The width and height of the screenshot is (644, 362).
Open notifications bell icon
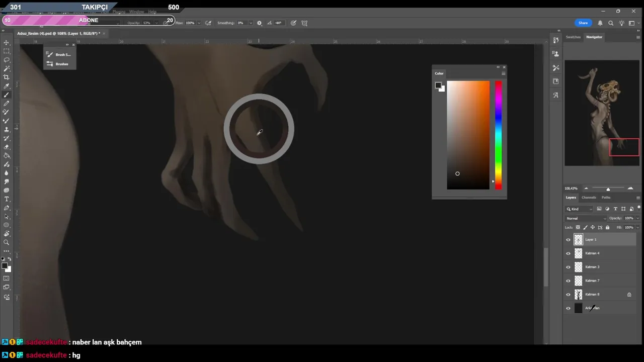(600, 23)
